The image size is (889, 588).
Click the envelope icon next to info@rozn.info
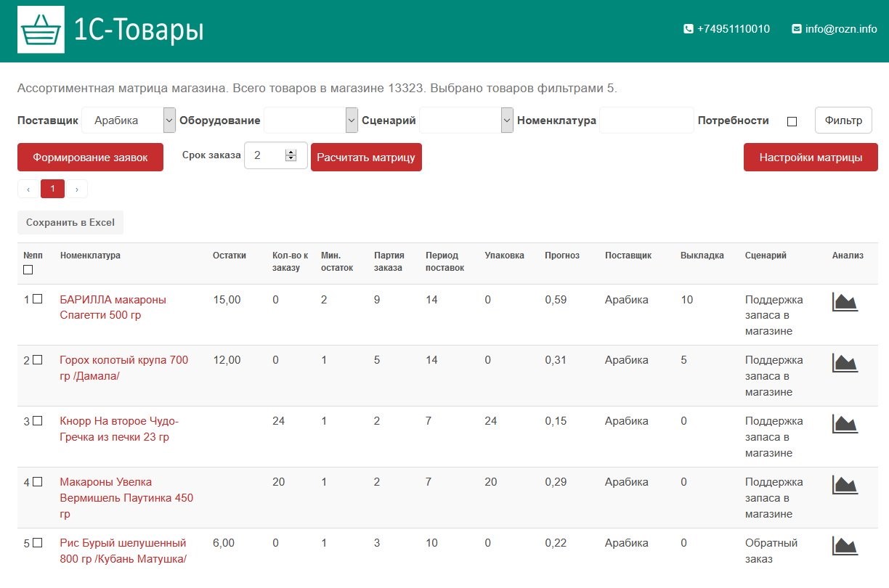797,29
